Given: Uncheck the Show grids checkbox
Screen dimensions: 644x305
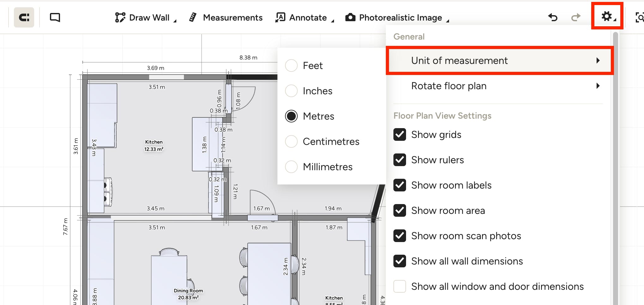Looking at the screenshot, I should pyautogui.click(x=400, y=134).
